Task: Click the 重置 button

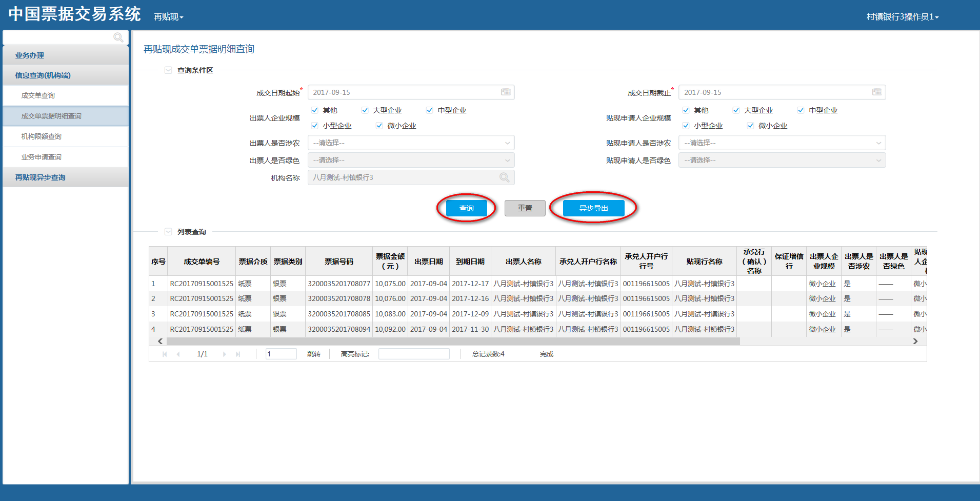Action: pos(525,208)
